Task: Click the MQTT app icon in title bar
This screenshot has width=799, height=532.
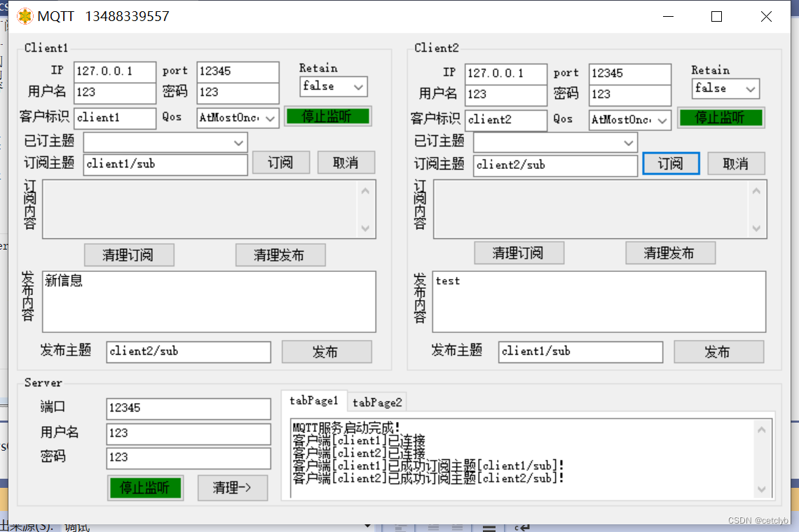Action: pos(25,16)
